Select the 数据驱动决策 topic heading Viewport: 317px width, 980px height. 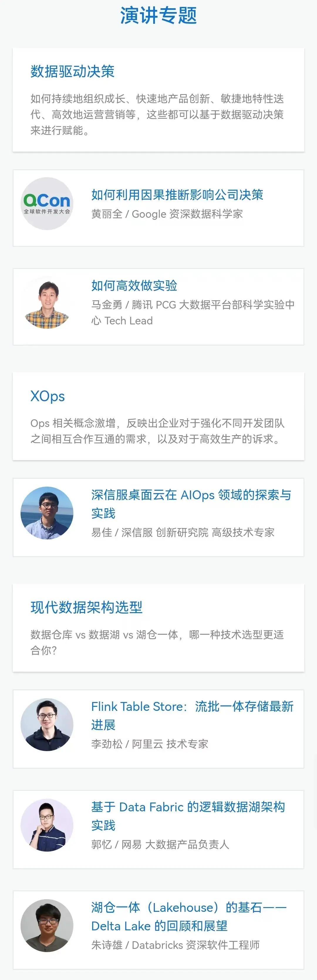(72, 71)
